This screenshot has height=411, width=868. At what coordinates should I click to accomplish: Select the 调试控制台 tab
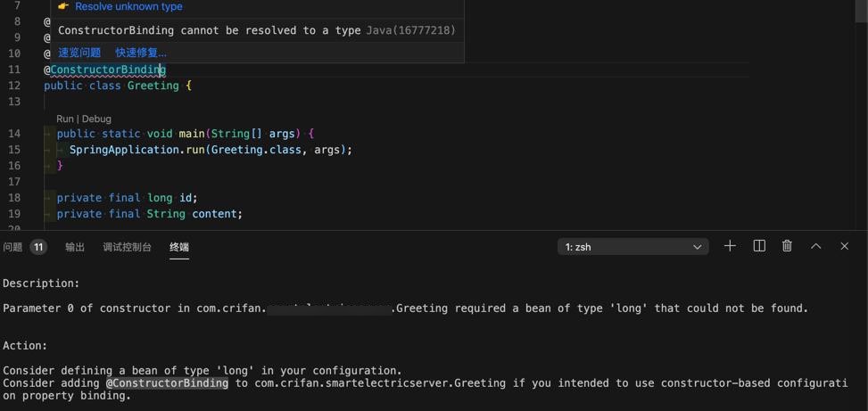tap(127, 247)
